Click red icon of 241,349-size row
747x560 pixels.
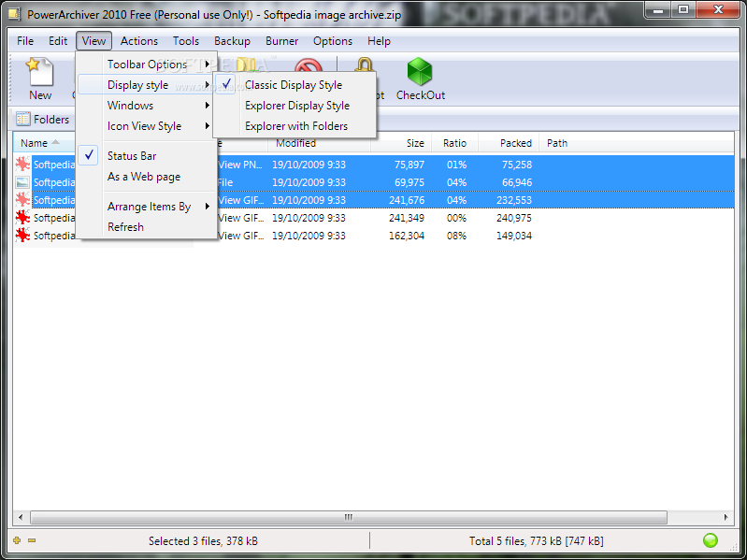pos(22,218)
